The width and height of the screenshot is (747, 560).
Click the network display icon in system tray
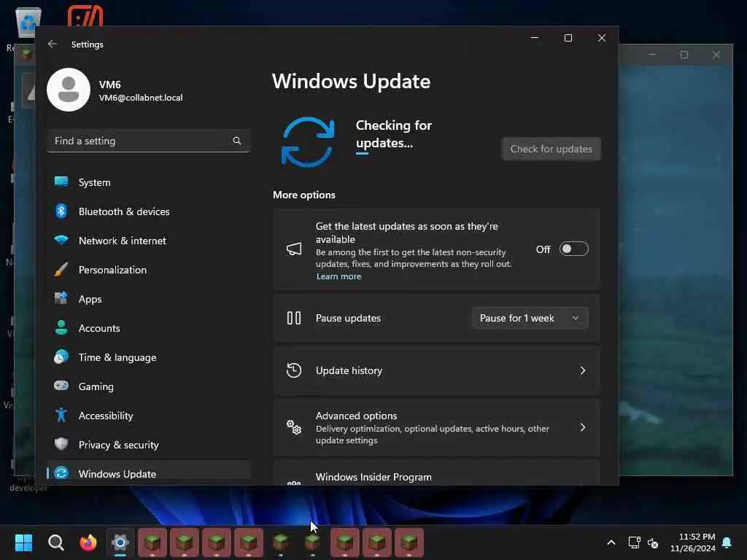(x=634, y=542)
